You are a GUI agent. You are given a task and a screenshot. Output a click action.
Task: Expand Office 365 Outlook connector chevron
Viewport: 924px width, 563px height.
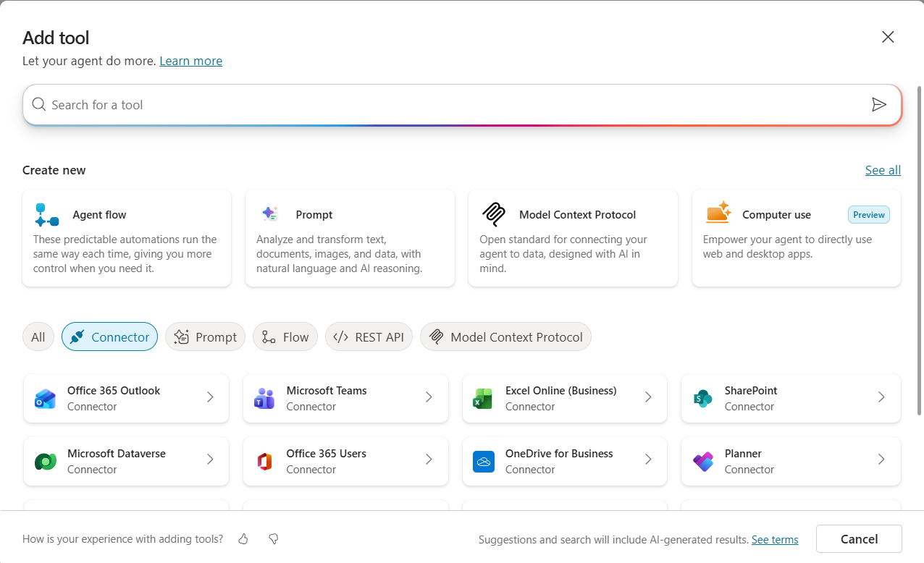pos(210,397)
